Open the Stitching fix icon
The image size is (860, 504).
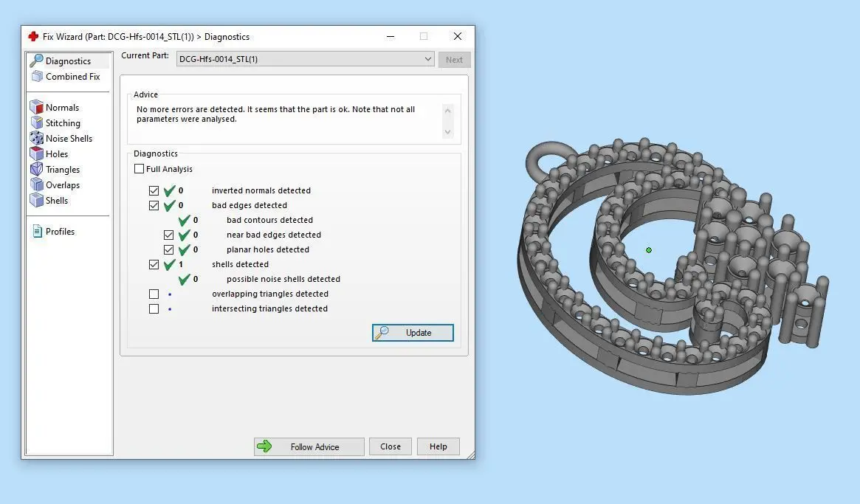(x=36, y=122)
